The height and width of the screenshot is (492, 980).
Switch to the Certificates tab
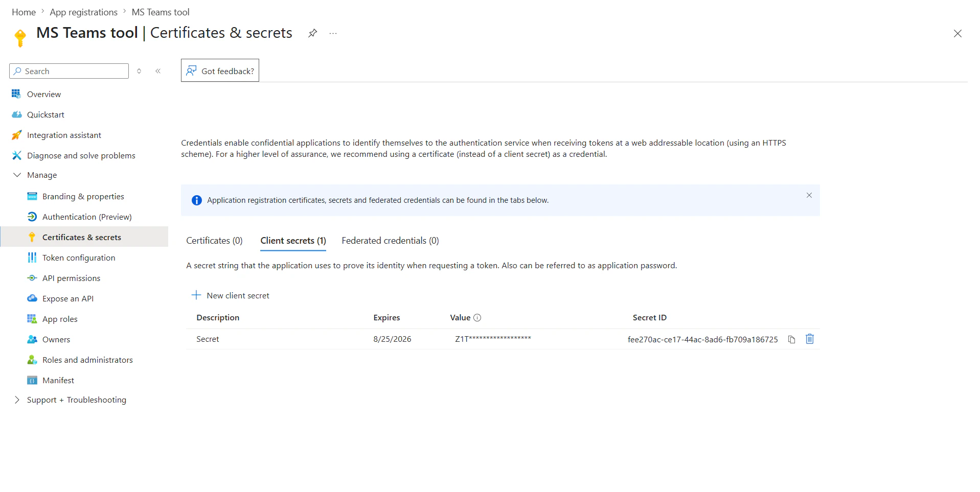214,240
